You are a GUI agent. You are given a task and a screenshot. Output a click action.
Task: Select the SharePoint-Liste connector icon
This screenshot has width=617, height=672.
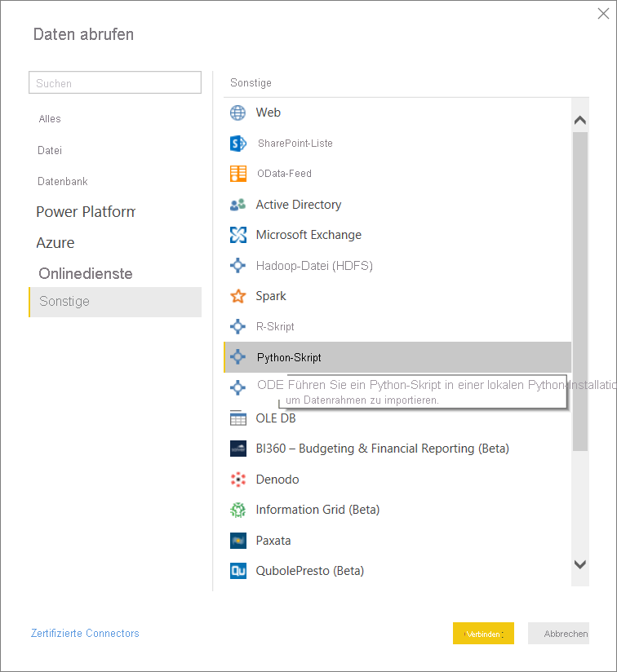(x=237, y=144)
